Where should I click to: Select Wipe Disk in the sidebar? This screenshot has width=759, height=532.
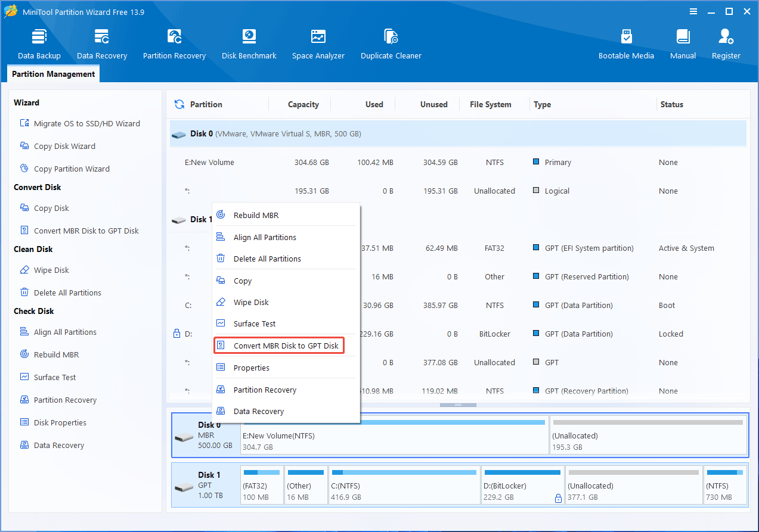[x=44, y=270]
